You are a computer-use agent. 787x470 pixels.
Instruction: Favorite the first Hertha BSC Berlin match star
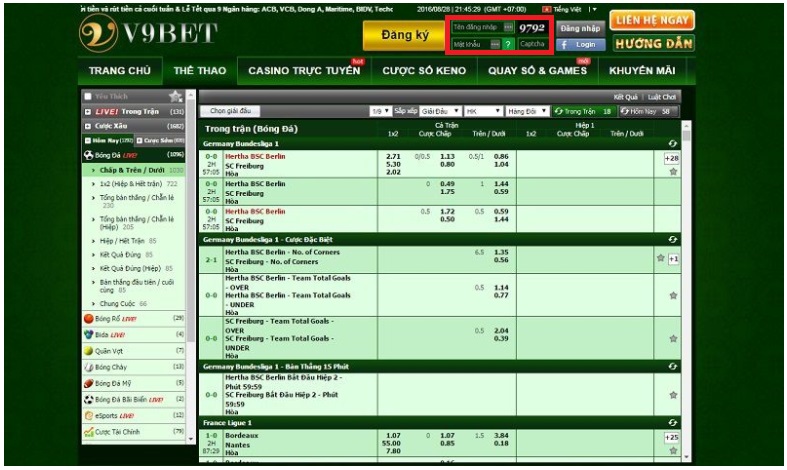[673, 172]
